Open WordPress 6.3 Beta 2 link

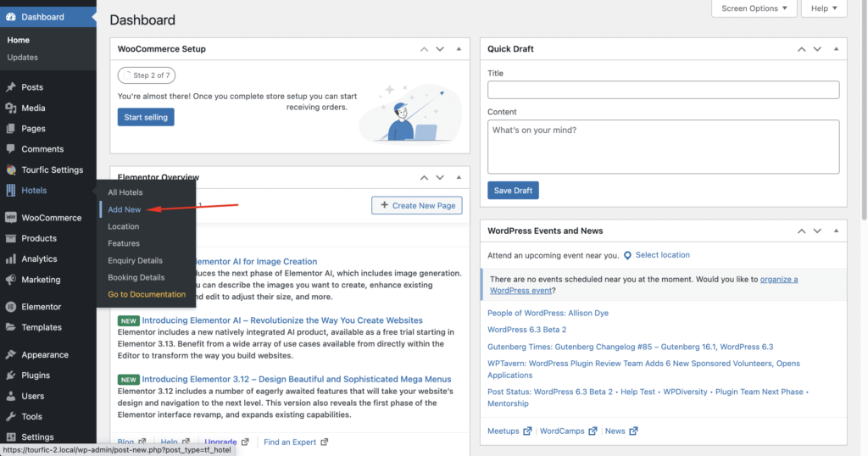pos(527,330)
